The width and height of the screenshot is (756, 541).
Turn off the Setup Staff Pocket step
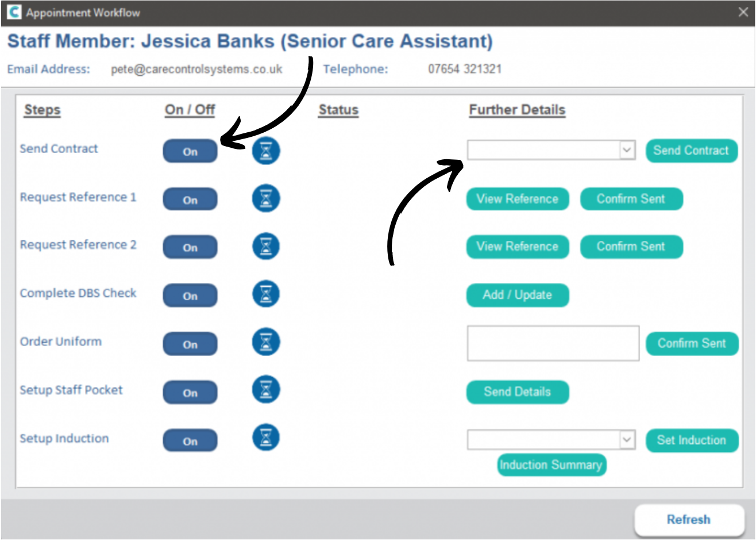pyautogui.click(x=190, y=393)
